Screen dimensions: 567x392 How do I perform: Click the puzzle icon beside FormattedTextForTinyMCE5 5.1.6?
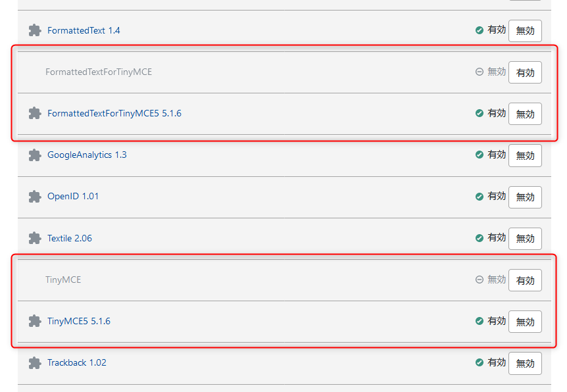coord(35,113)
